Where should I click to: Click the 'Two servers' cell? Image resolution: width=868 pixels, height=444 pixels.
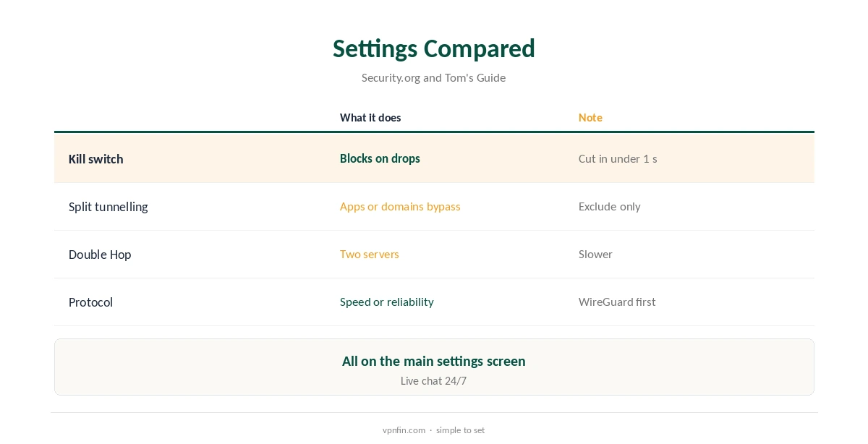(370, 254)
